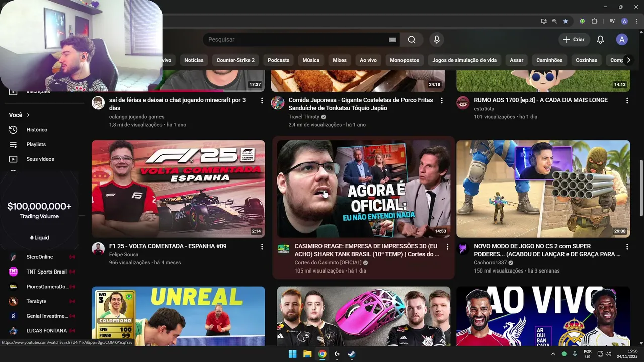This screenshot has width=644, height=362.
Task: Open Felipe Sousa channel avatar
Action: coord(98,249)
